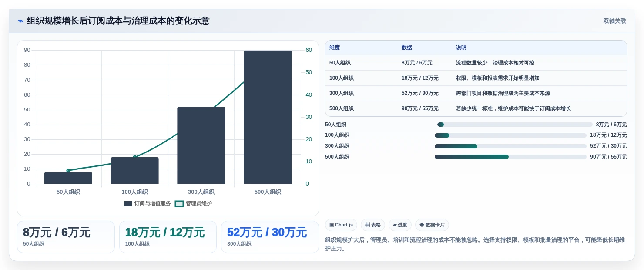644x270 pixels.
Task: Select the 进度 chip
Action: (x=400, y=225)
